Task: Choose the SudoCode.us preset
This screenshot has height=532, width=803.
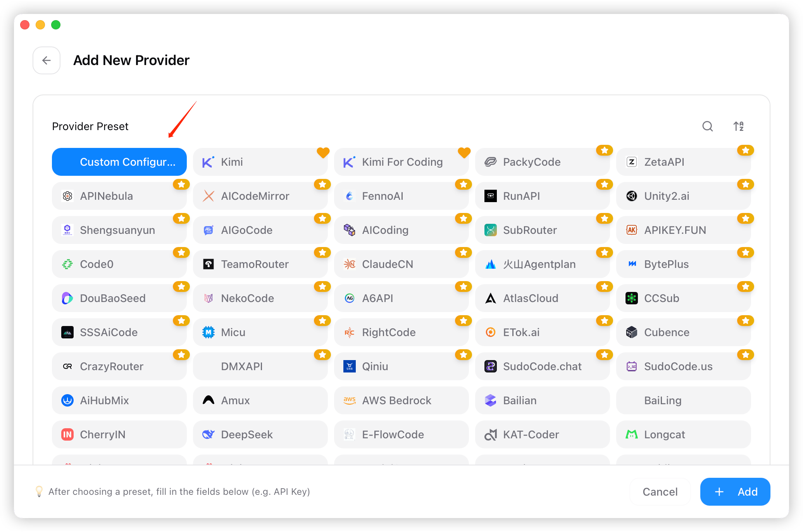Action: click(684, 366)
